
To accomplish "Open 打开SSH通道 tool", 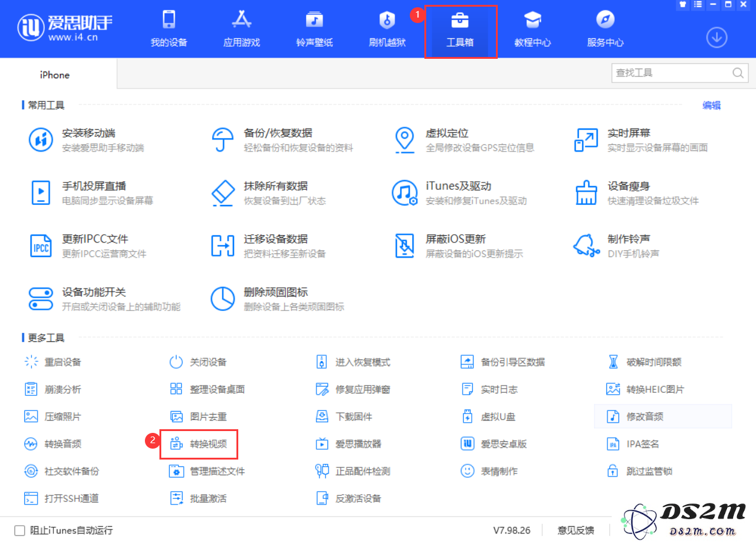I will (x=62, y=498).
